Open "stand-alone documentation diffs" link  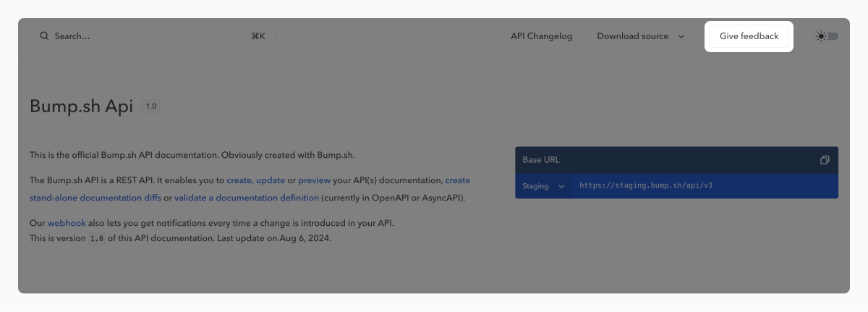coord(95,198)
